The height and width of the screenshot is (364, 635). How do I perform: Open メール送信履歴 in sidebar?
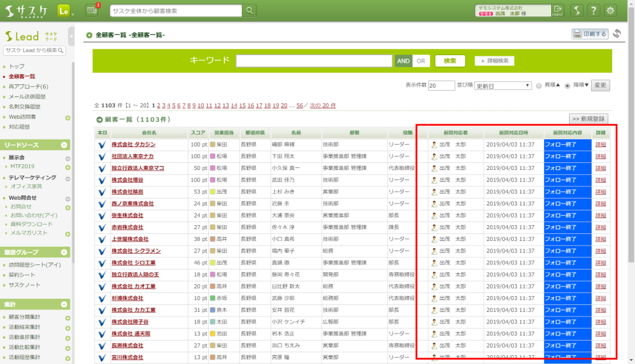tap(27, 96)
